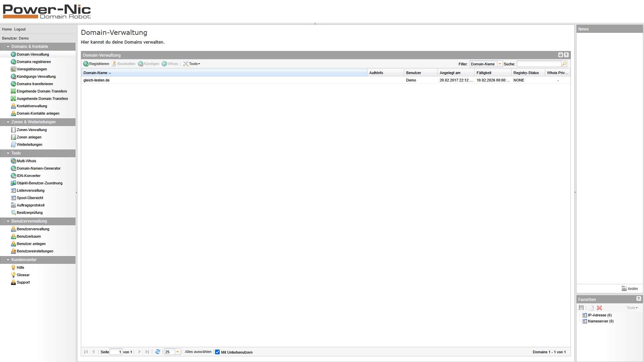Click the search magnifier icon
This screenshot has width=644, height=362.
point(564,64)
